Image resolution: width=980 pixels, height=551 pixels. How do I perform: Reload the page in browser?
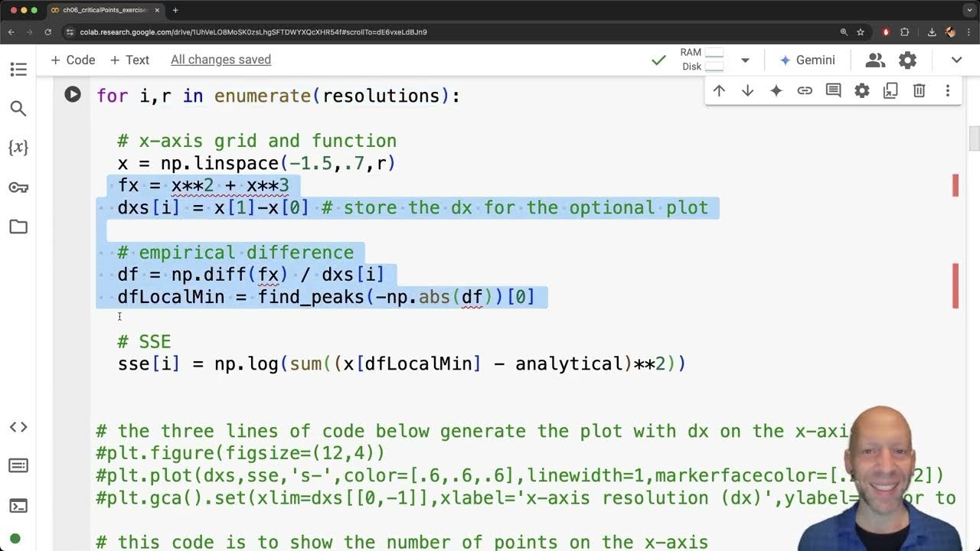47,32
